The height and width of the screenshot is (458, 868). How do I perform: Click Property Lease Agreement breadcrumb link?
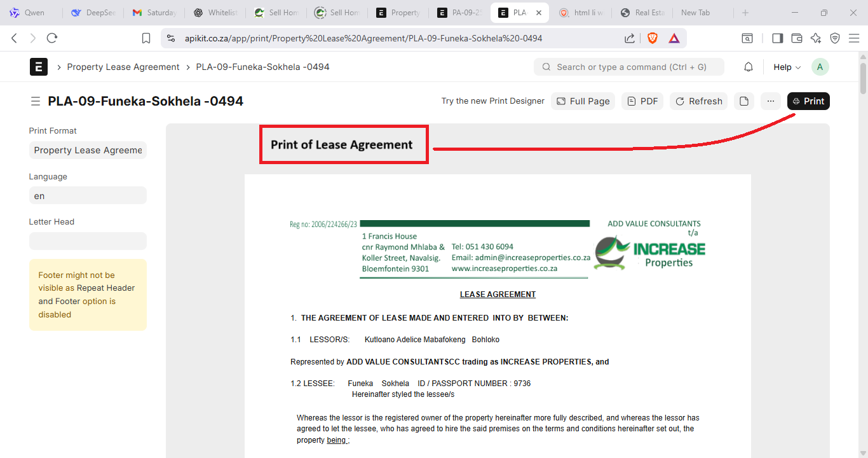(x=123, y=67)
